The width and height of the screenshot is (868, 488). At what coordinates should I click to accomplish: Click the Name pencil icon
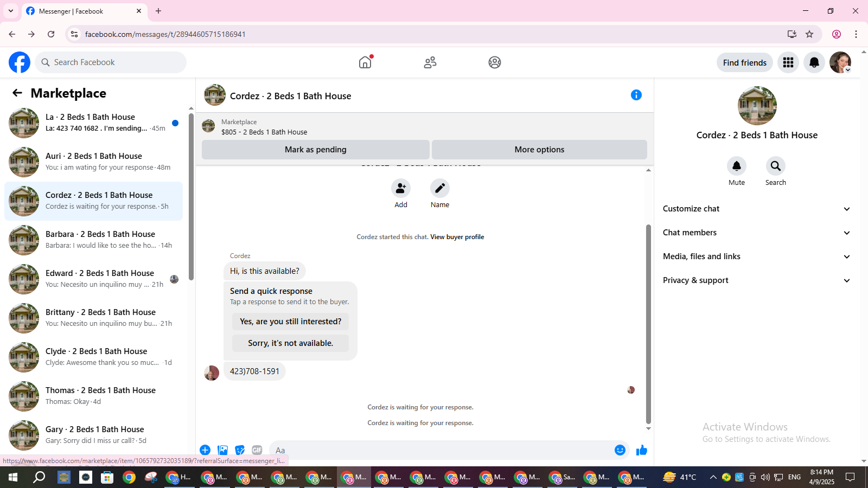tap(440, 188)
